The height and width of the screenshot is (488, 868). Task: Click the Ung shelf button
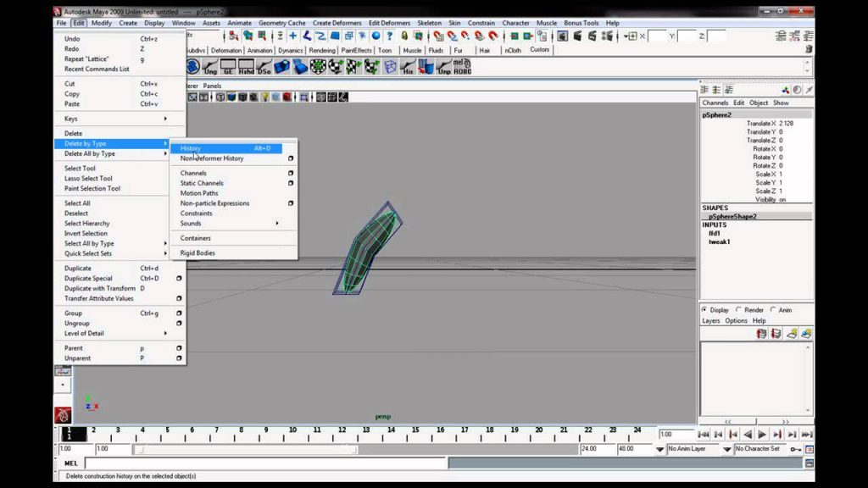210,67
